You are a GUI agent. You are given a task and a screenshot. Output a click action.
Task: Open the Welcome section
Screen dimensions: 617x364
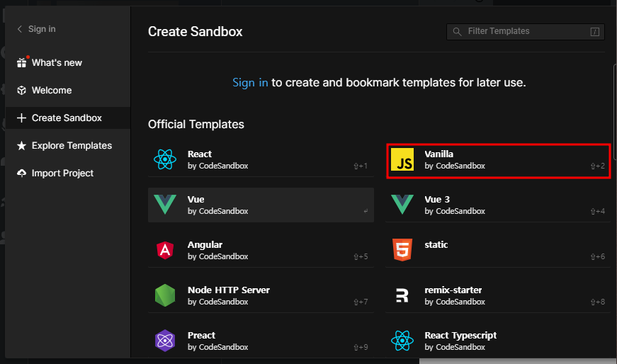(68, 90)
